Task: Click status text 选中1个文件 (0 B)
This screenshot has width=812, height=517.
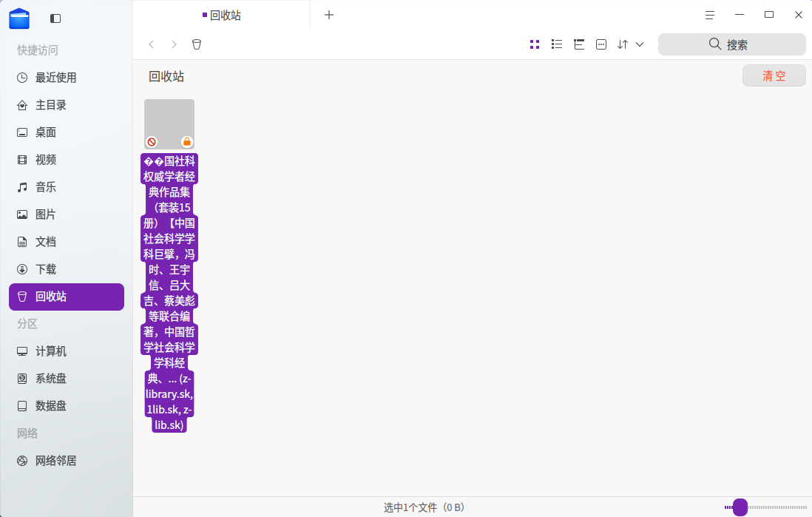Action: coord(424,507)
